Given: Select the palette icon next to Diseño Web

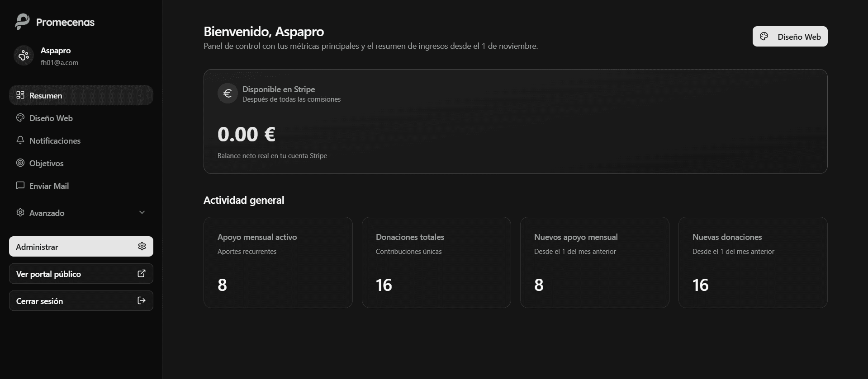Looking at the screenshot, I should click(x=20, y=117).
